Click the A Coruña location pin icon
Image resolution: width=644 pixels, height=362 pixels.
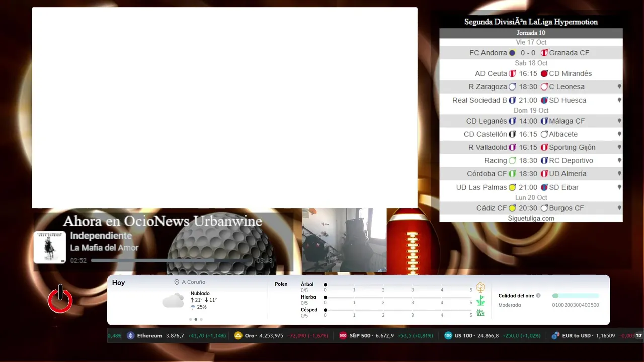[177, 282]
